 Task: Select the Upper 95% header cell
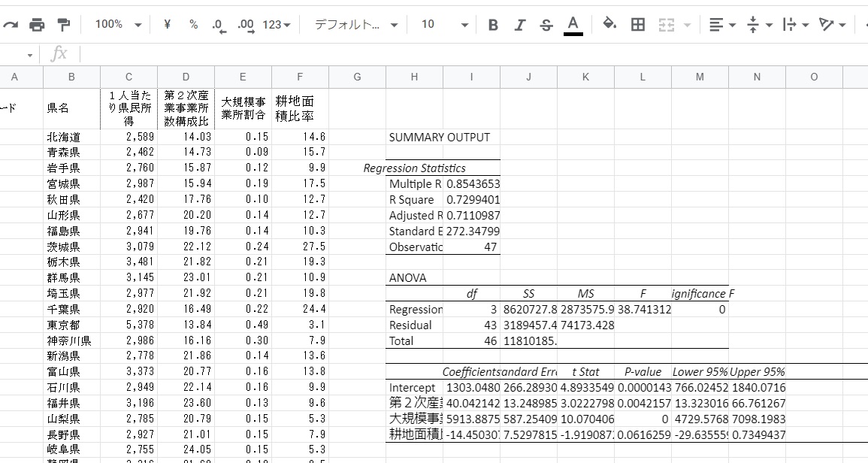click(757, 372)
